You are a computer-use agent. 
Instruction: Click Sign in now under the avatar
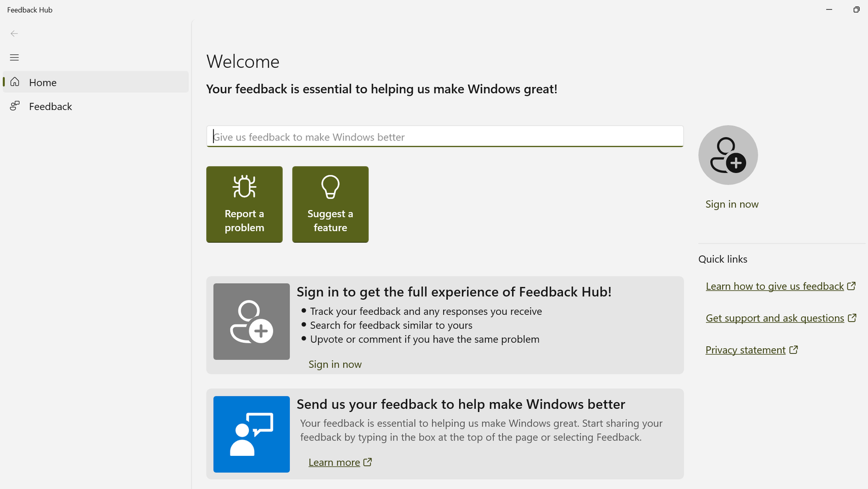732,204
